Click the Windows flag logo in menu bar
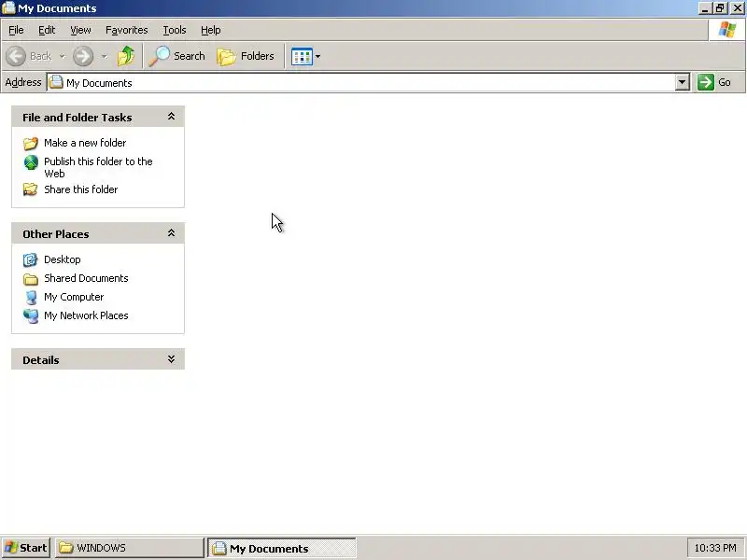The image size is (747, 560). 727,30
